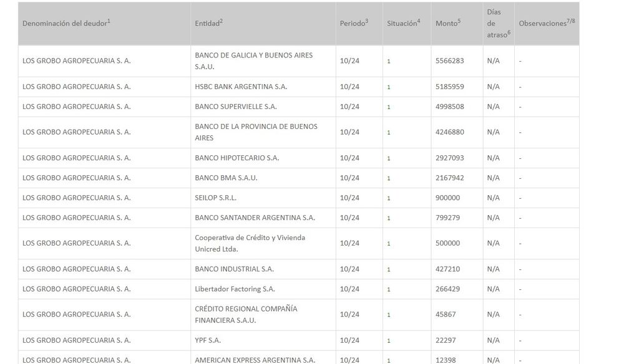624x364 pixels.
Task: Click situation value 1 in BANCO INDUSTRIAL row
Action: point(389,269)
